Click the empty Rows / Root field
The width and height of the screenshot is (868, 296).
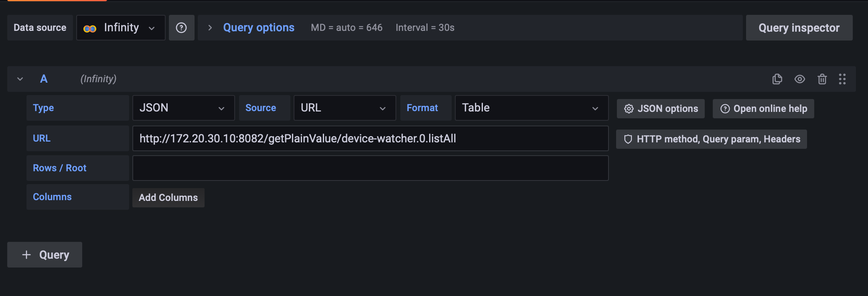click(370, 168)
